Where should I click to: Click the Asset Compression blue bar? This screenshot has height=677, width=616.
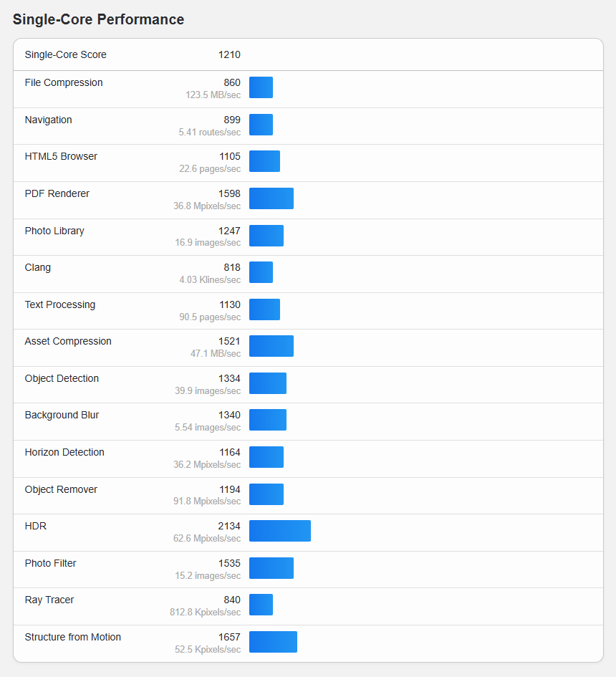click(x=271, y=346)
